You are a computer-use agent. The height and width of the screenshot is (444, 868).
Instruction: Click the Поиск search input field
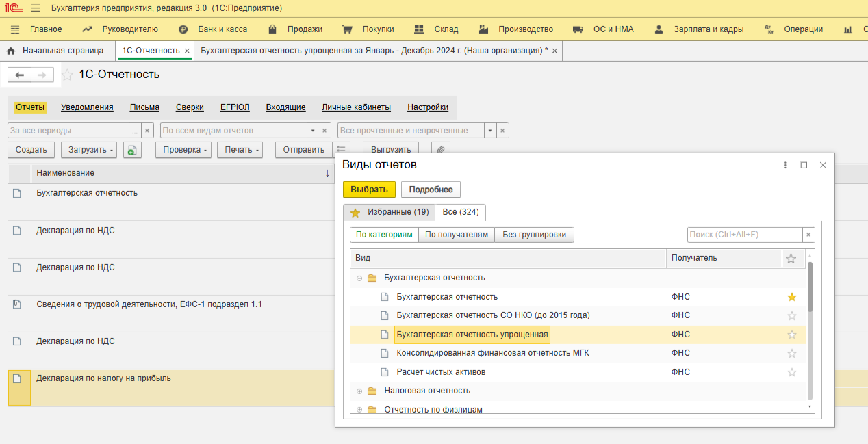click(x=743, y=235)
